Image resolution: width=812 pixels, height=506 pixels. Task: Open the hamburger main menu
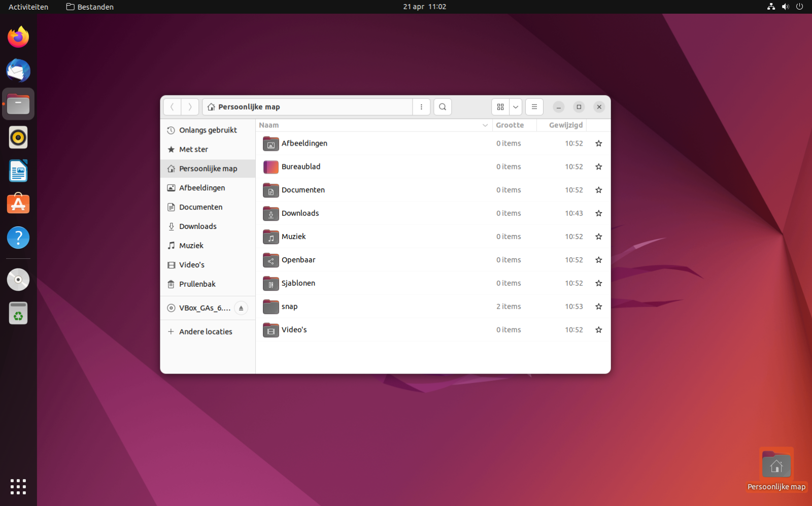click(x=534, y=107)
